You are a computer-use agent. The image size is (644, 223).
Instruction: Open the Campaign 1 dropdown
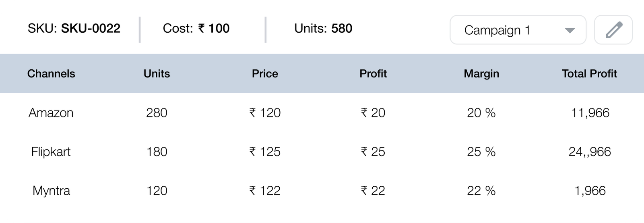click(518, 30)
